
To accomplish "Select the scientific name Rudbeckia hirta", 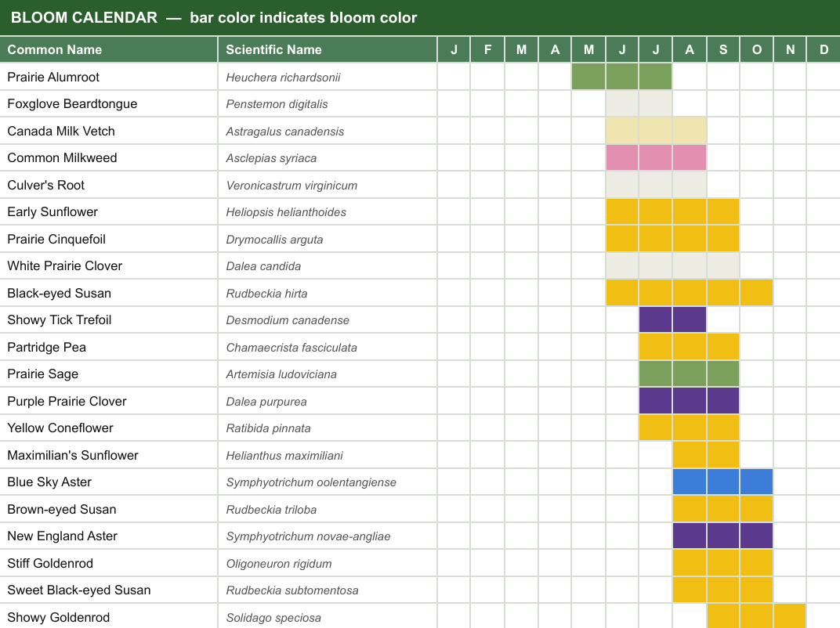I will point(266,294).
